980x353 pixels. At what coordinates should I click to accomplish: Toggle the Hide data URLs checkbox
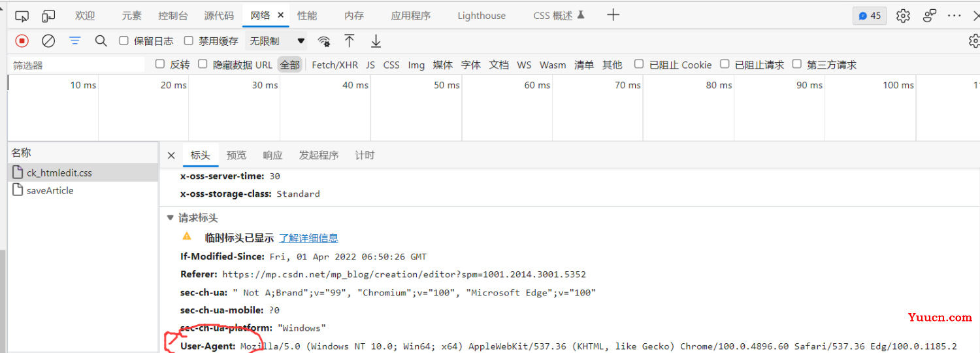(x=203, y=64)
